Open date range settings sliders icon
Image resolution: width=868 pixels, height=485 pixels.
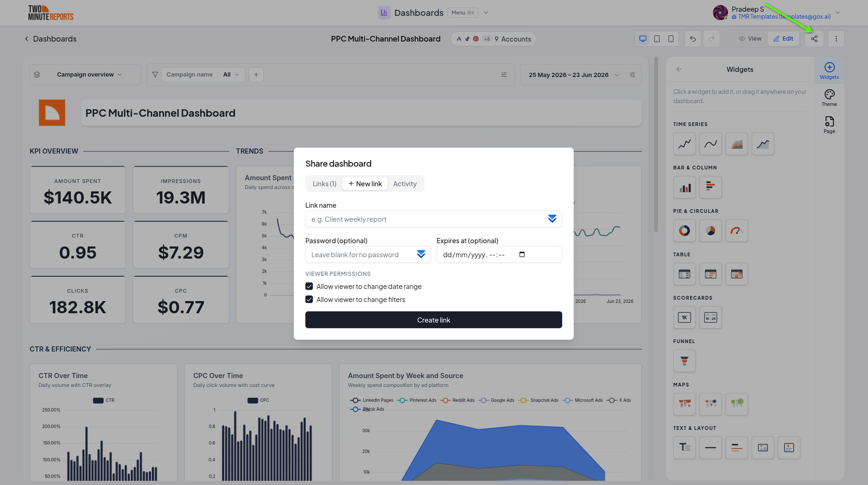[x=632, y=75]
